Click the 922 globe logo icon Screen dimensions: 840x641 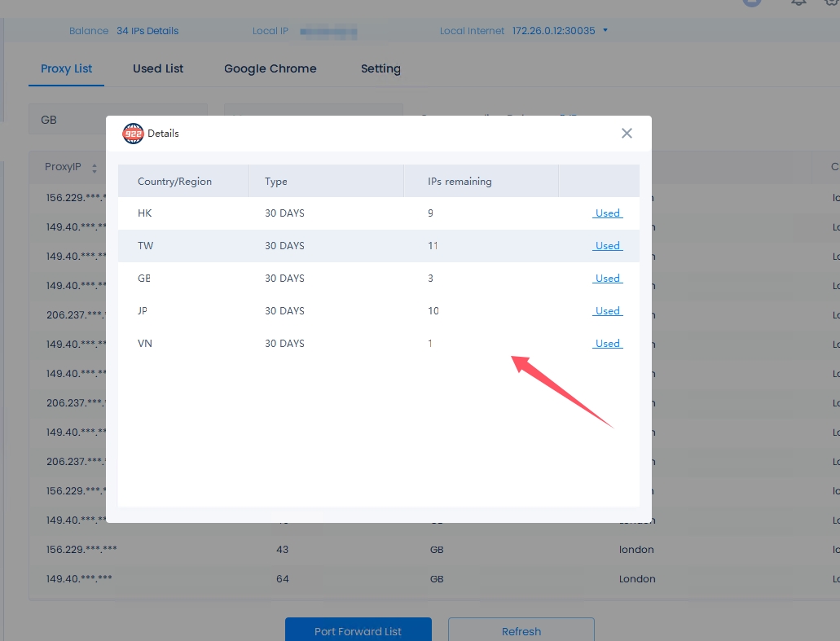[x=133, y=134]
